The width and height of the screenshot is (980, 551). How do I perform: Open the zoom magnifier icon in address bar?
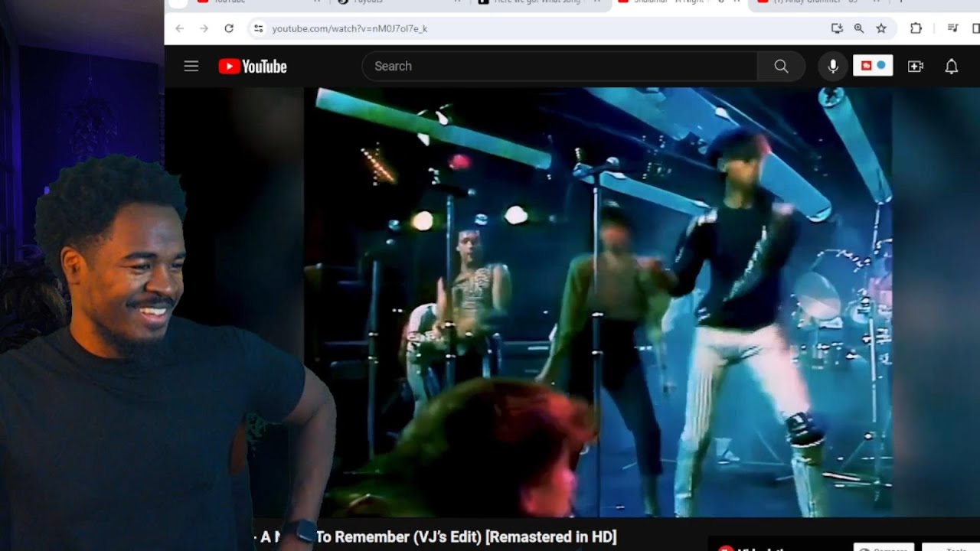(859, 28)
